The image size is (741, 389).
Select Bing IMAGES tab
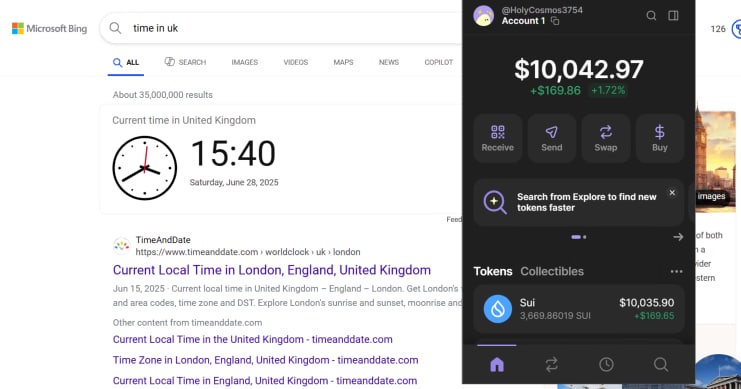pyautogui.click(x=245, y=62)
